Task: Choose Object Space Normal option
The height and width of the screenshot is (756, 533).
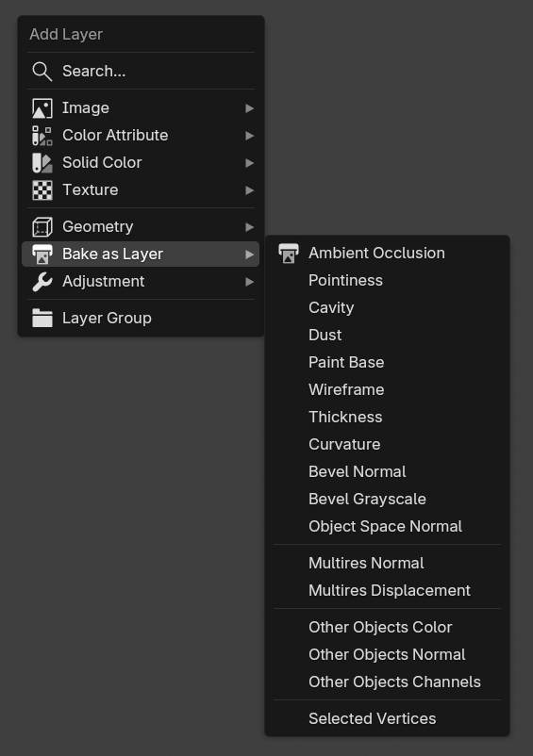Action: 388,527
